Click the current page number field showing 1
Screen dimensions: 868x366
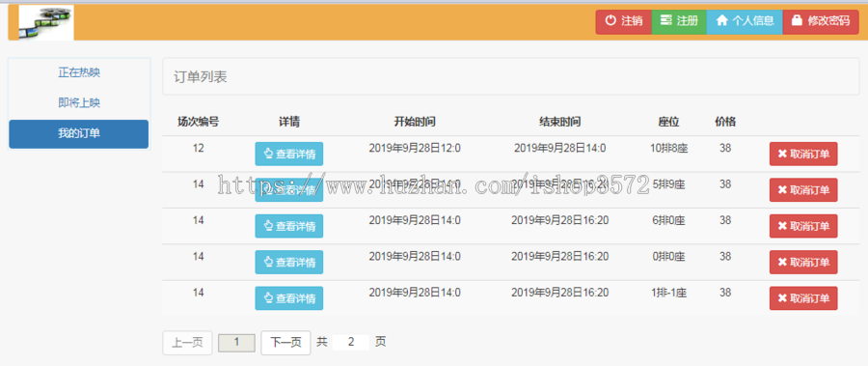click(x=236, y=343)
